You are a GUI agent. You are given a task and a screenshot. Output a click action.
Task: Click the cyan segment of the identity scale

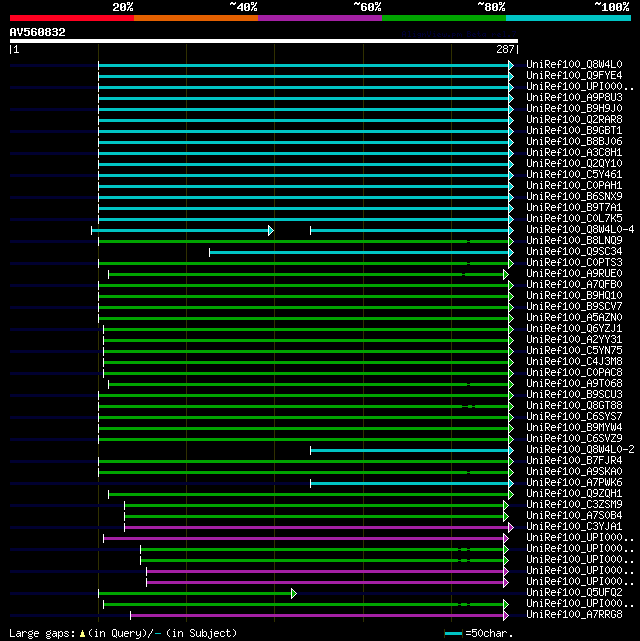point(568,18)
